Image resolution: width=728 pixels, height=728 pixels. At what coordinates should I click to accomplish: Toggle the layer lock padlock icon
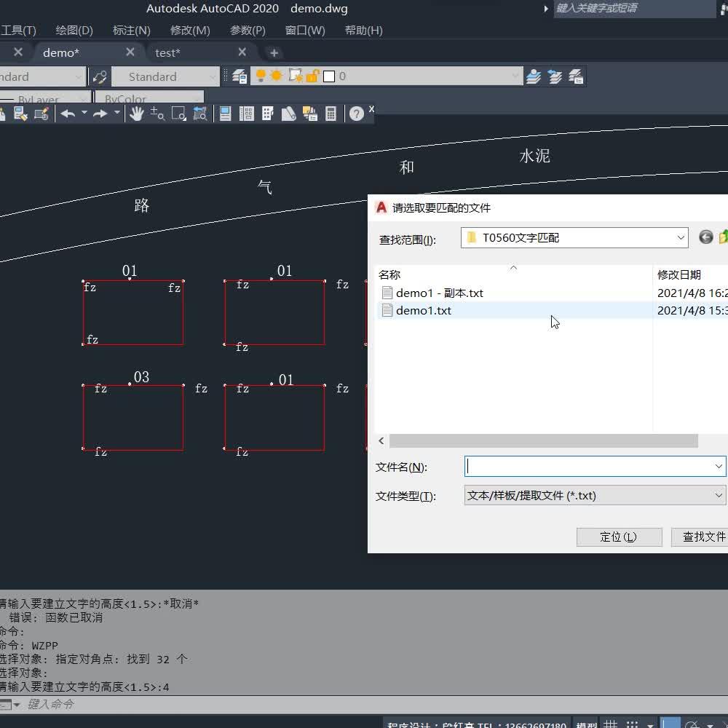[312, 76]
